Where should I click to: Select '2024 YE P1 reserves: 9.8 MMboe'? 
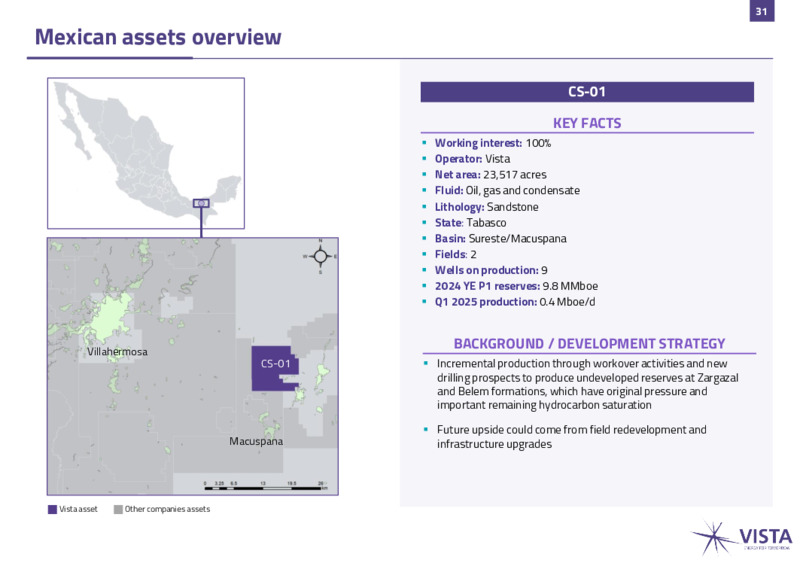tap(516, 286)
